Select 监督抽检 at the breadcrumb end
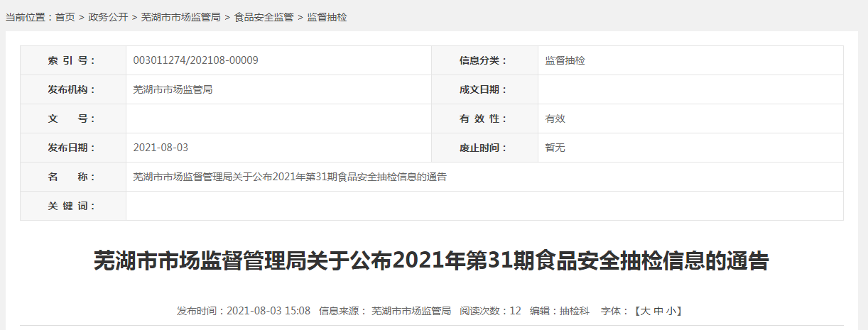This screenshot has height=330, width=868. point(327,17)
